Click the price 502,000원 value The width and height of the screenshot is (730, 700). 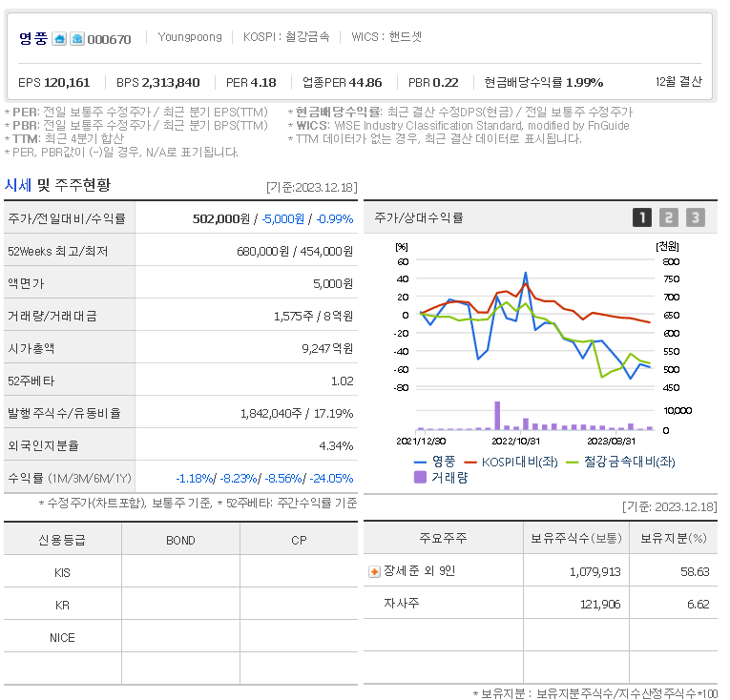point(221,218)
